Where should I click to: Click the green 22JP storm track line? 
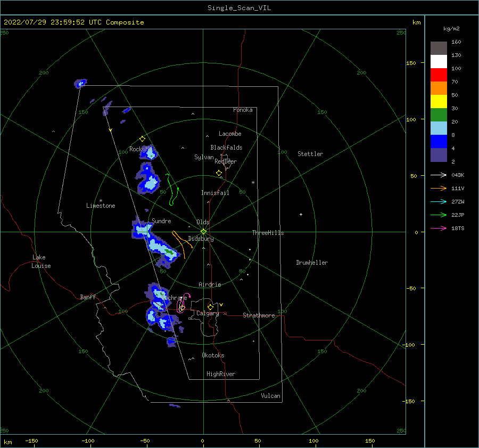click(172, 189)
